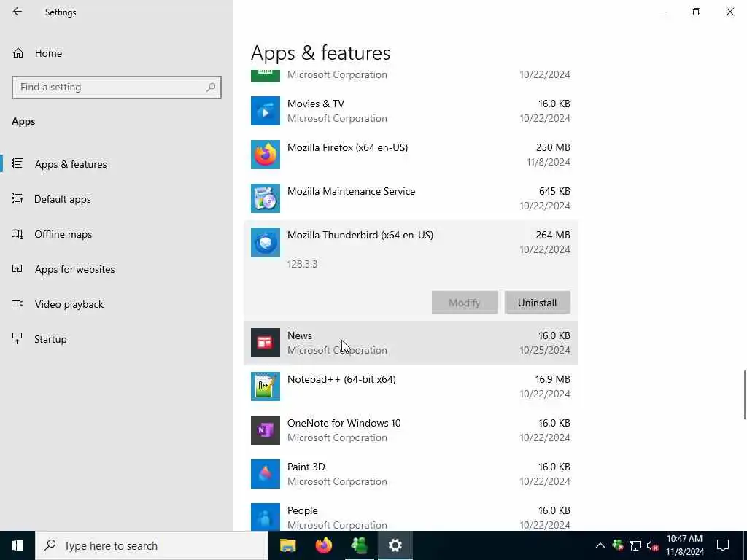
Task: Click the muted volume tray icon
Action: pos(653,545)
